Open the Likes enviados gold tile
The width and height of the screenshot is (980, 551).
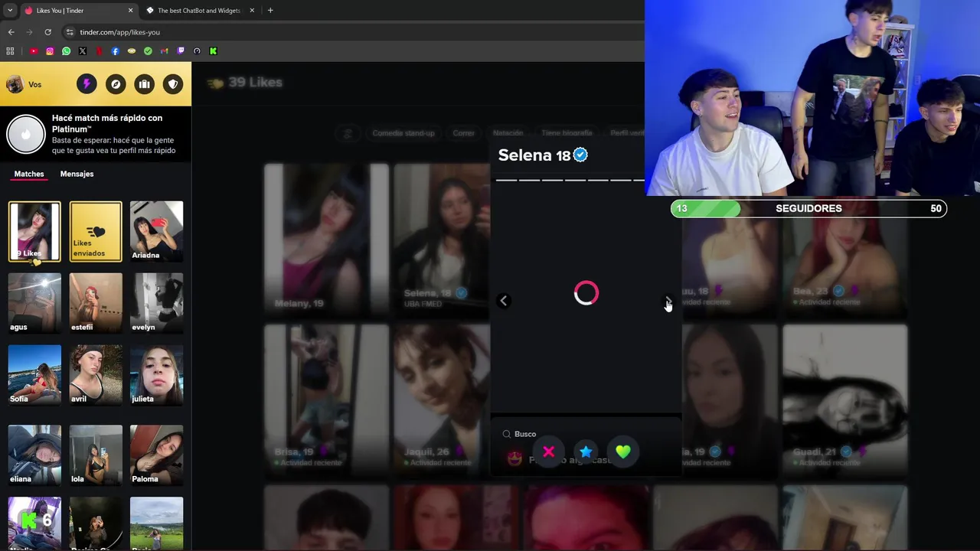coord(96,232)
